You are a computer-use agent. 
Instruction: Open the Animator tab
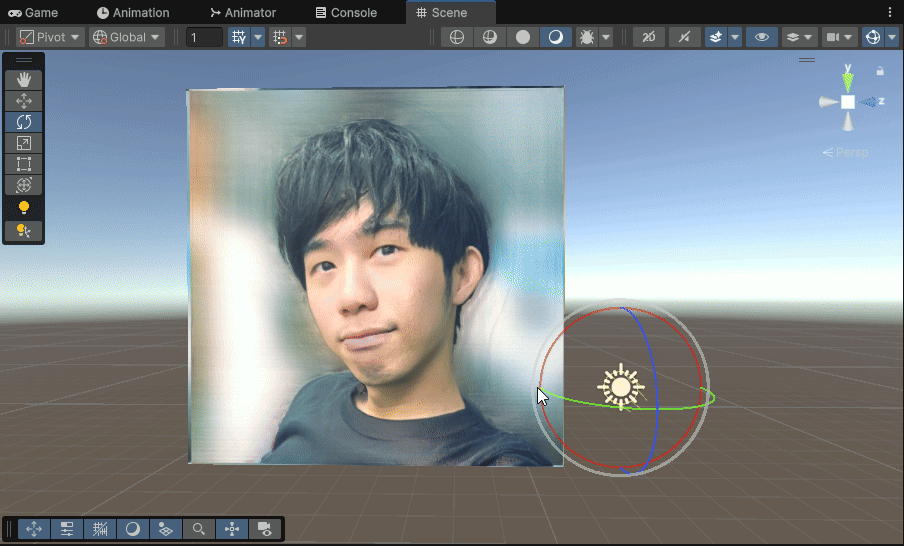coord(243,13)
